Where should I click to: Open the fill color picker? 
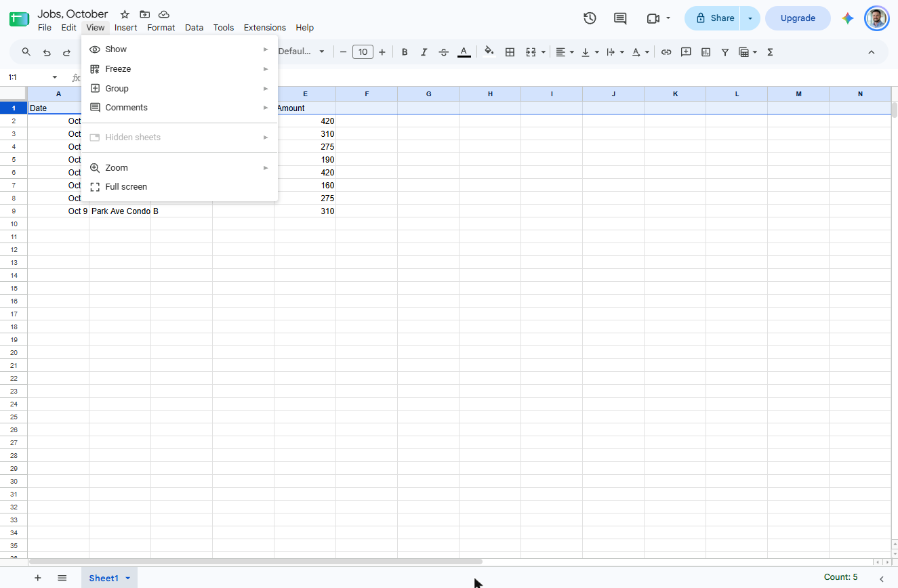(x=489, y=52)
